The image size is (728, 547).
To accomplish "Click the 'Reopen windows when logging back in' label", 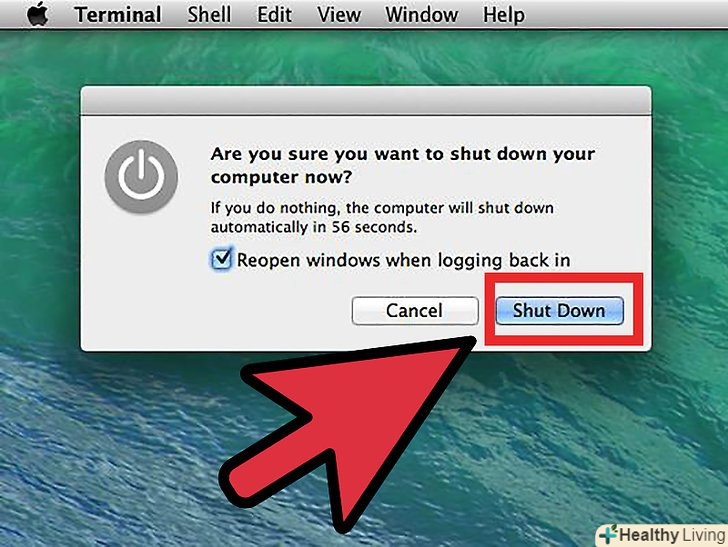I will [x=403, y=260].
